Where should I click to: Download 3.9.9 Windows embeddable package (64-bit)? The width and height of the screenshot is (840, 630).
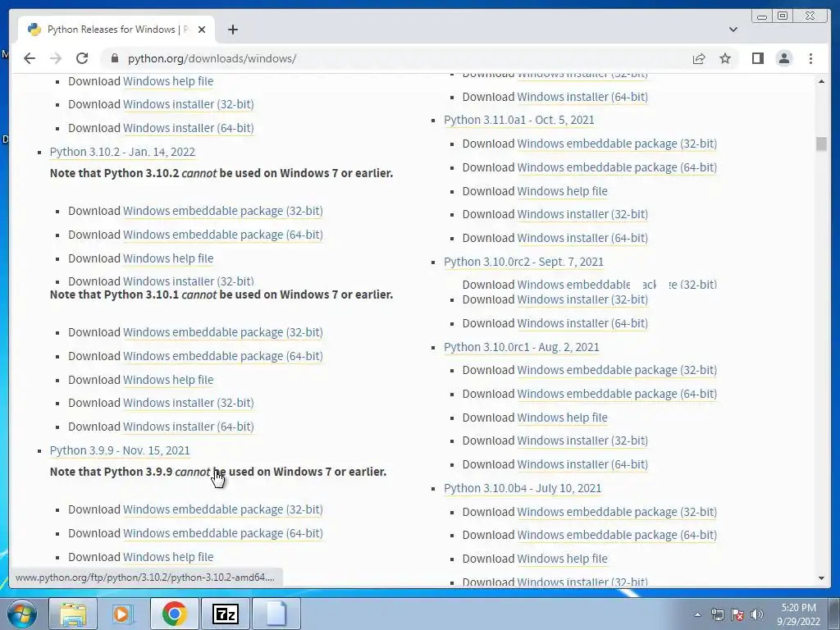click(x=223, y=533)
